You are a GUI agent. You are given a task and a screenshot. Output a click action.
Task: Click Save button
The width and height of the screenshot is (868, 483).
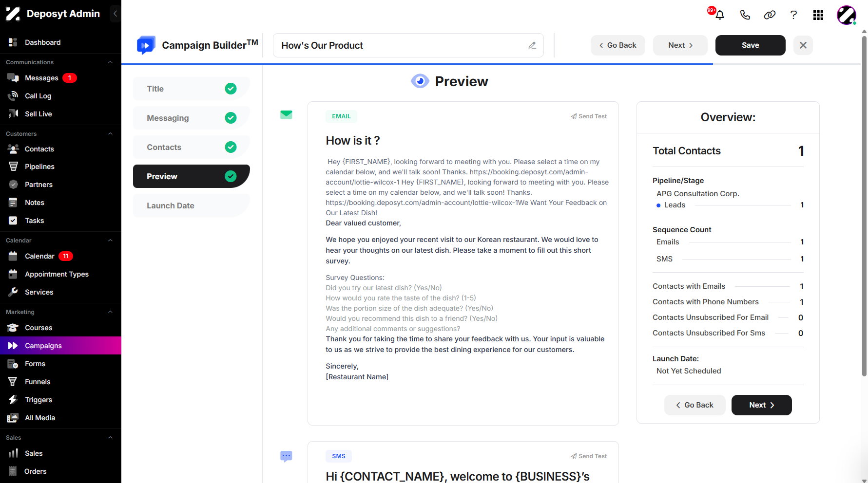click(750, 45)
